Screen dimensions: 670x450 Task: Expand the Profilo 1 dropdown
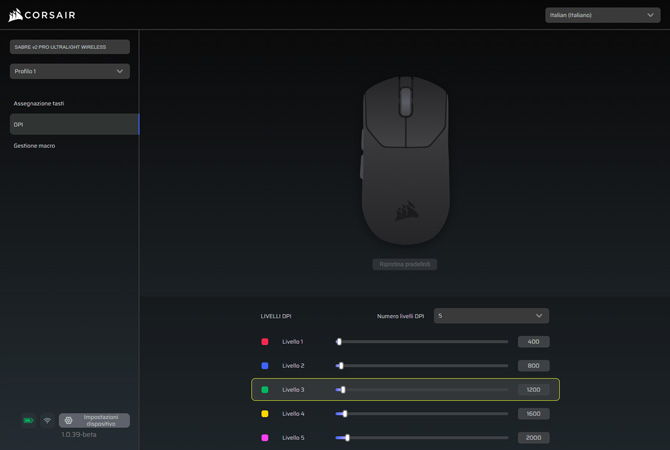click(x=70, y=71)
